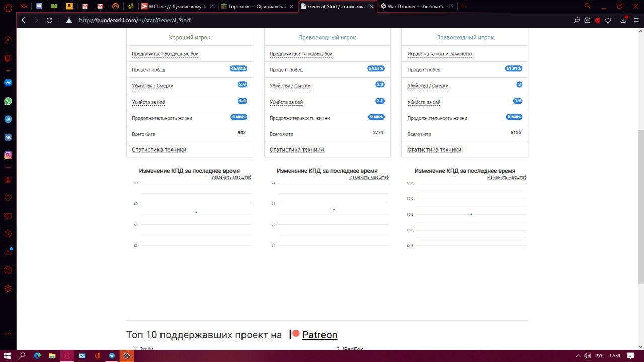Open Статистика техники under 8155 battles
The image size is (644, 362).
[434, 150]
